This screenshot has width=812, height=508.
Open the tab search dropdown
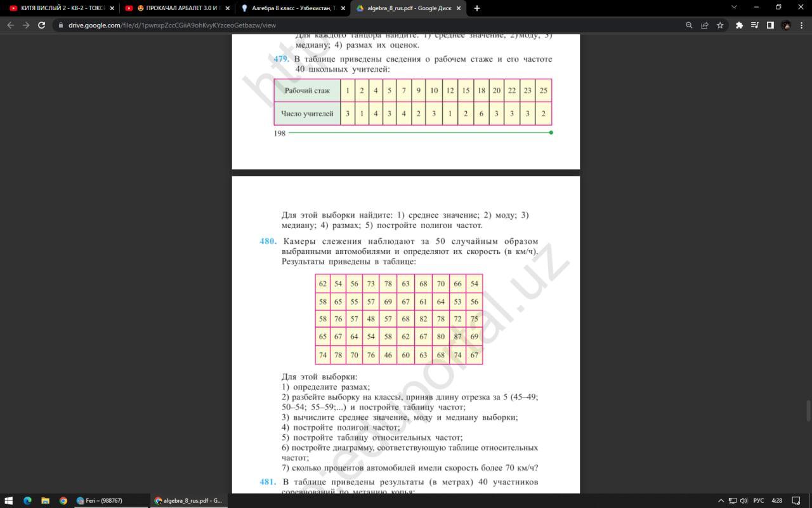(x=734, y=8)
